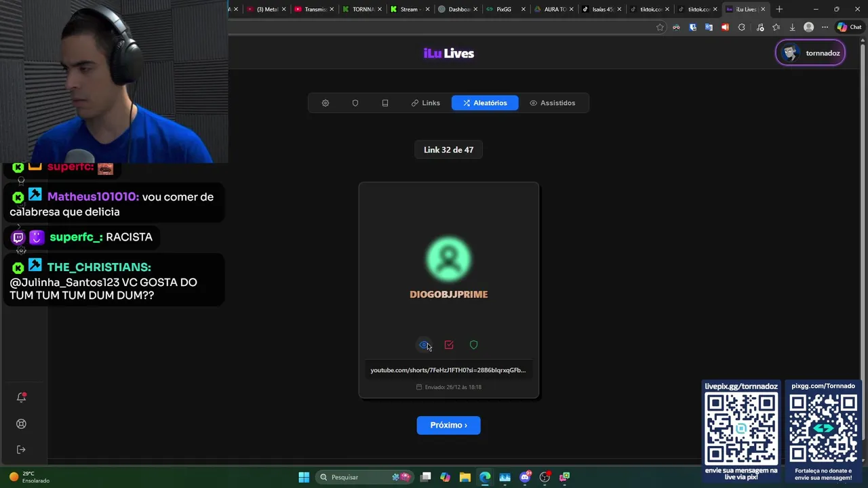Click the DIOGOBJJPRIME avatar
The image size is (868, 488).
[x=448, y=259]
